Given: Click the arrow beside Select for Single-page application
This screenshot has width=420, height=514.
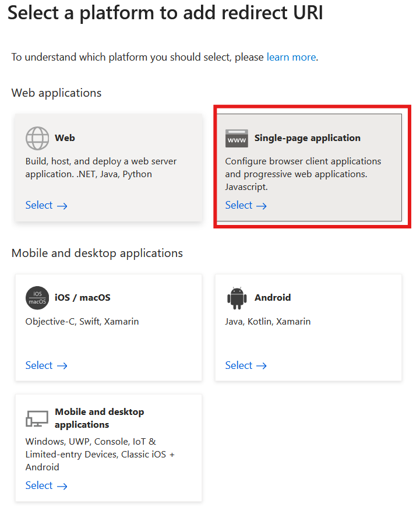Looking at the screenshot, I should point(262,205).
